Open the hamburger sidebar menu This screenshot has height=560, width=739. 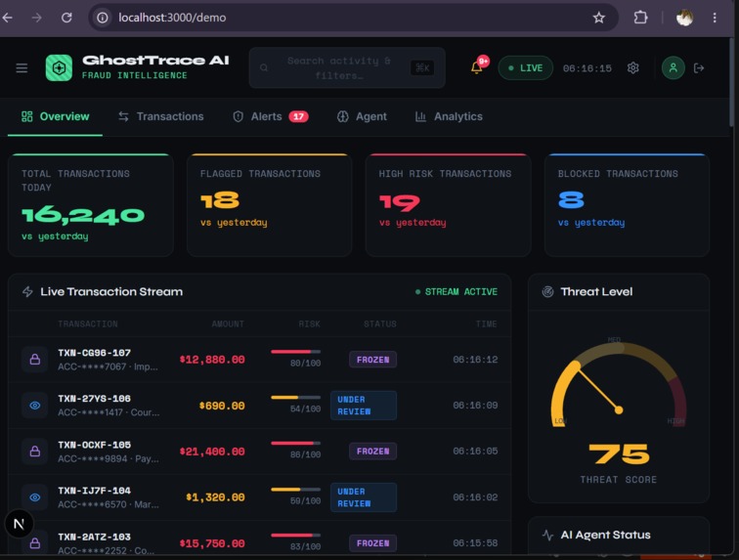[x=22, y=67]
